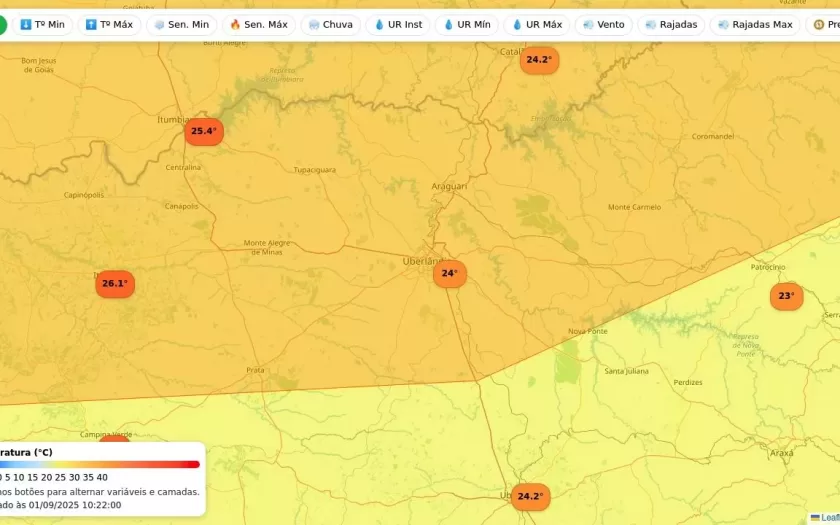
Task: Open the 24.2° station marker near Catalão
Action: click(x=538, y=60)
